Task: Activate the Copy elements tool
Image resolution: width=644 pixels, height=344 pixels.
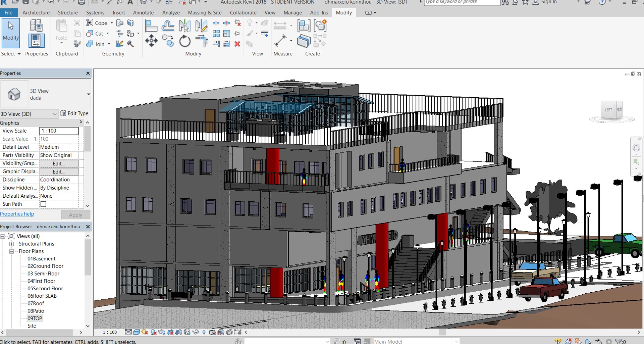Action: [168, 41]
